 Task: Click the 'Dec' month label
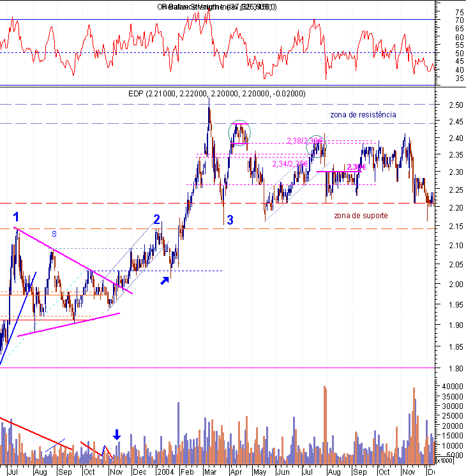139,472
